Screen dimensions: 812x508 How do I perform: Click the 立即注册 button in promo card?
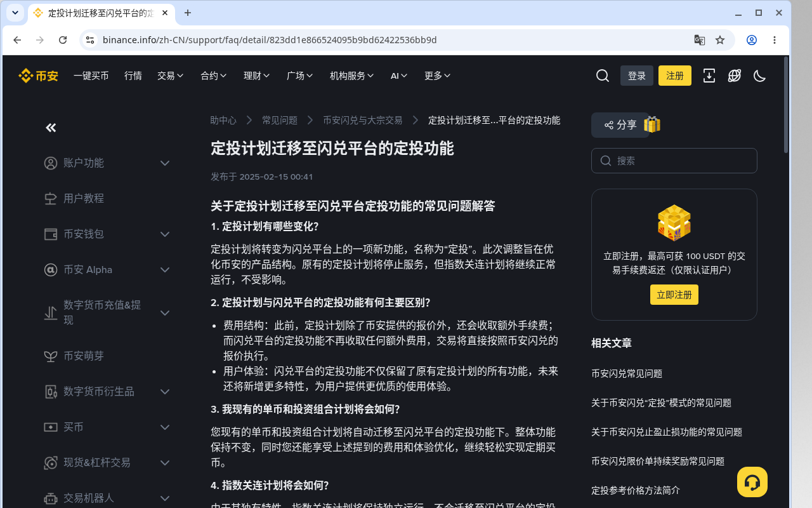674,295
